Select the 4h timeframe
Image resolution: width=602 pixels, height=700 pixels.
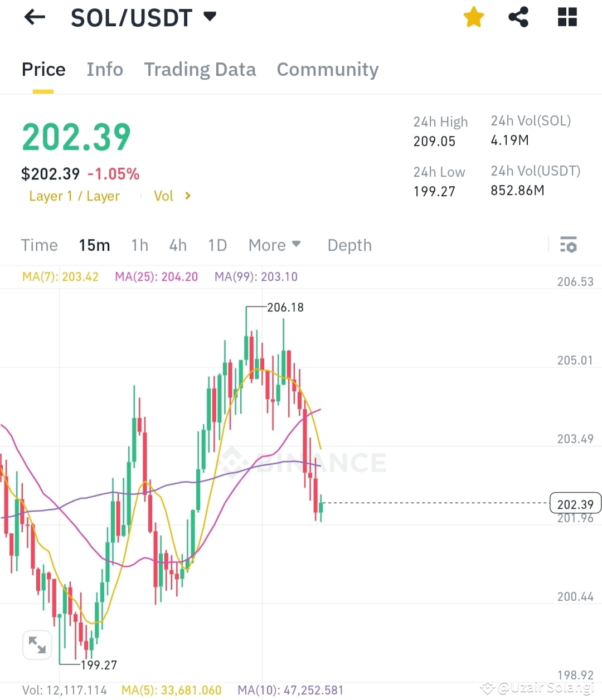(177, 245)
